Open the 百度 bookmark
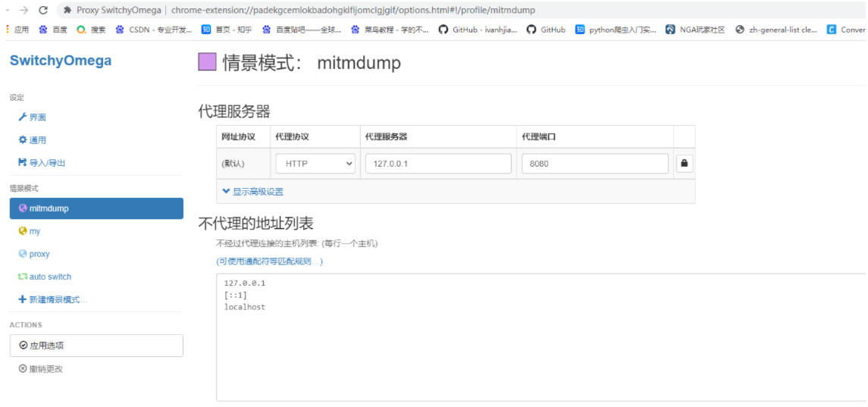868x407 pixels. (53, 30)
